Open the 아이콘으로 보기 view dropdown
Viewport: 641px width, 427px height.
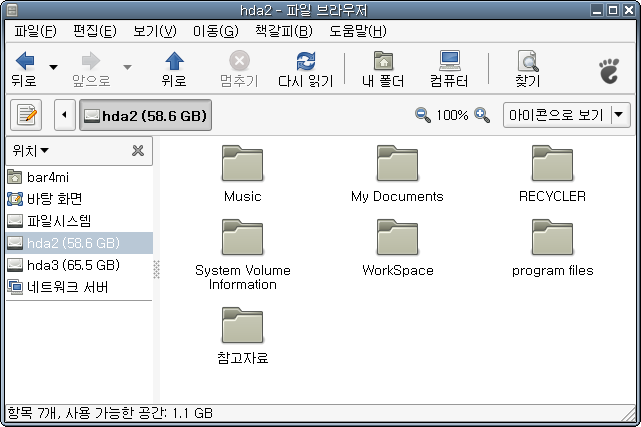(566, 115)
